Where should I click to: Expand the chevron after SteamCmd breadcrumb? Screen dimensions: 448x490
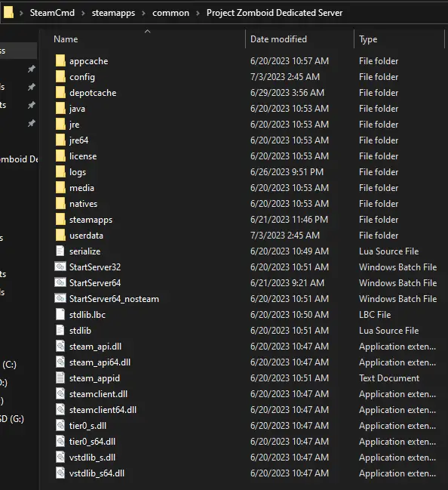[84, 13]
